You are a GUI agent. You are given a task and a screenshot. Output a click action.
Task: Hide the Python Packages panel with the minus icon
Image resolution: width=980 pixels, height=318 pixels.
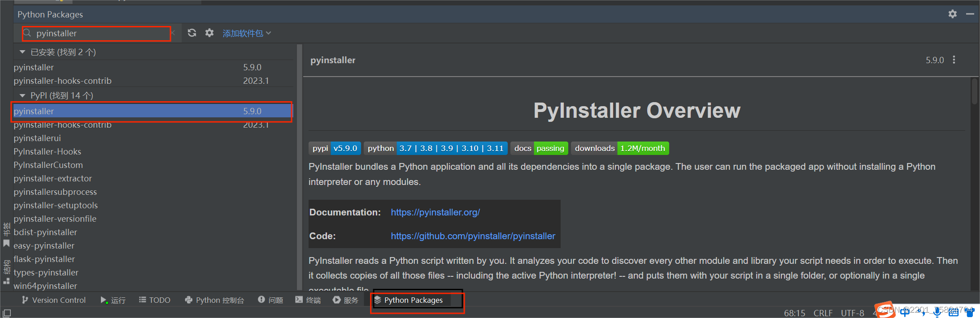click(x=970, y=14)
